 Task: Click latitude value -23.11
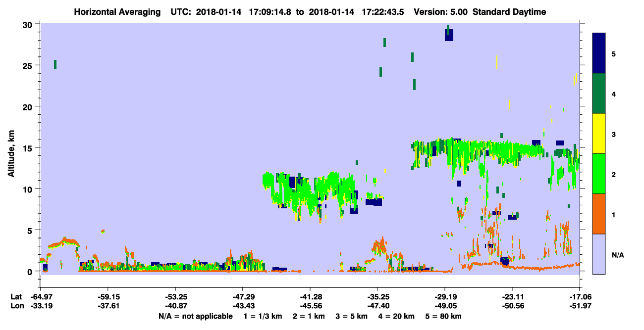pyautogui.click(x=512, y=297)
